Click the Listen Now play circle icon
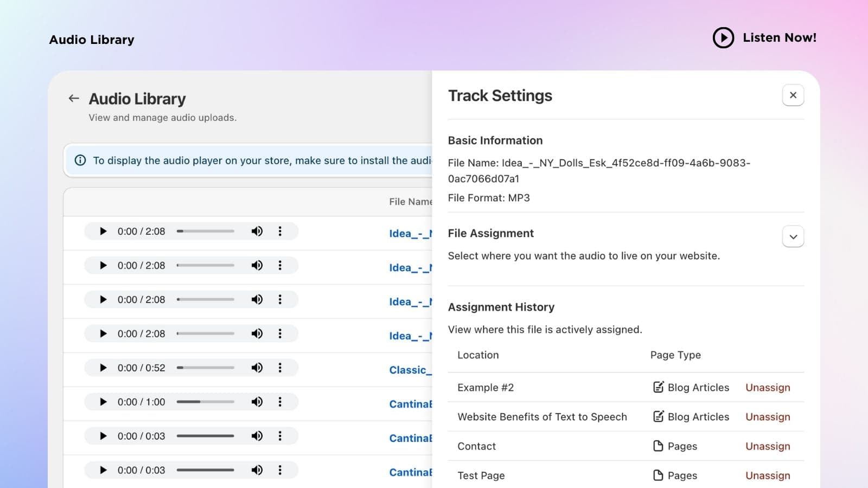 point(723,38)
